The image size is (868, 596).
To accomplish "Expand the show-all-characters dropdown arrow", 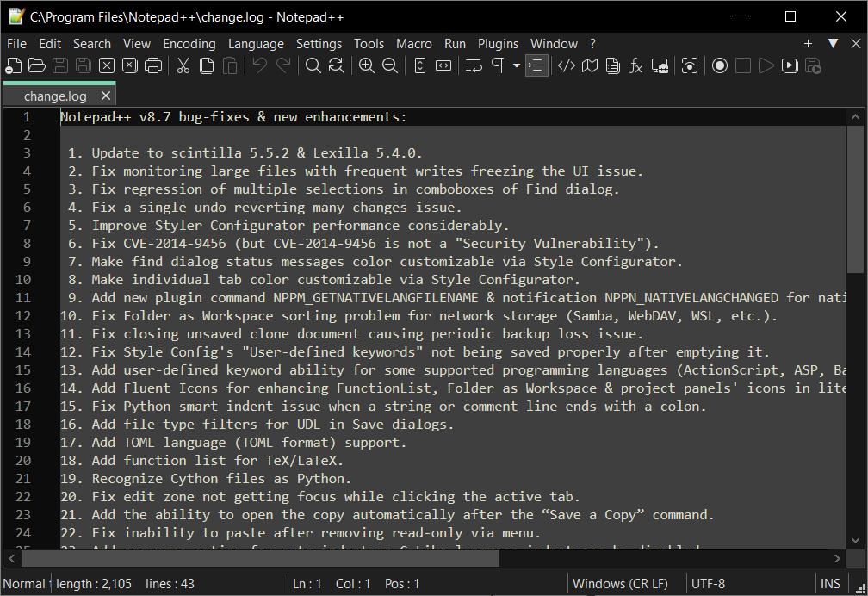I will pyautogui.click(x=517, y=65).
